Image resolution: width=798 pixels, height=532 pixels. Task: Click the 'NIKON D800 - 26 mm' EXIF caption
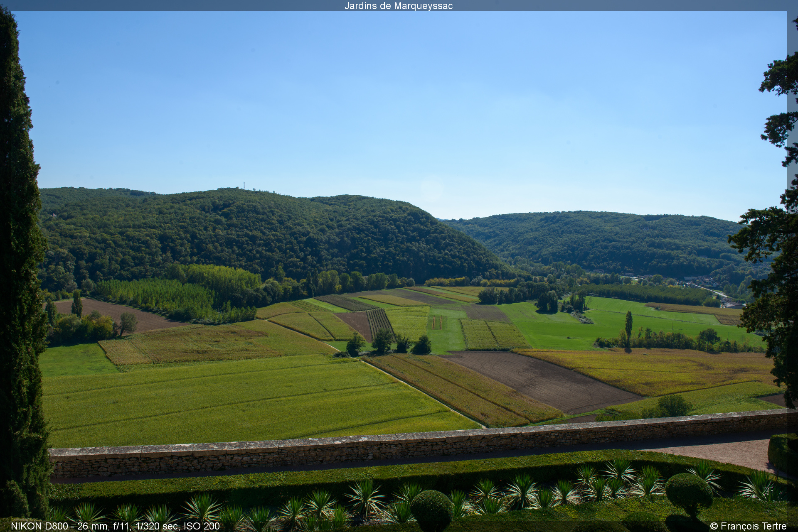click(x=115, y=526)
